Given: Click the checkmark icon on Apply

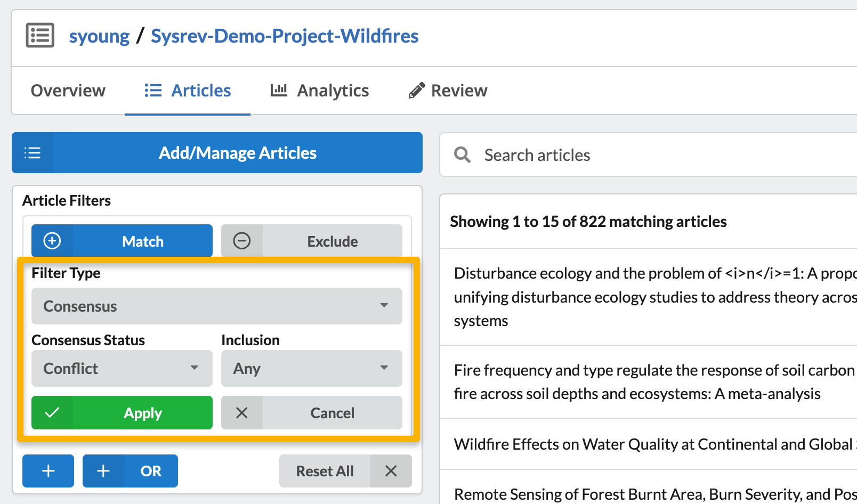Looking at the screenshot, I should click(x=52, y=413).
